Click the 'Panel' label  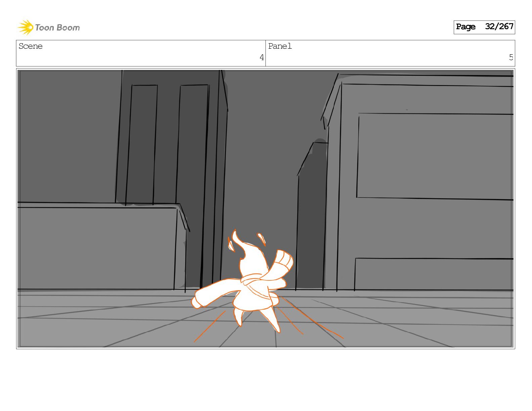point(280,46)
